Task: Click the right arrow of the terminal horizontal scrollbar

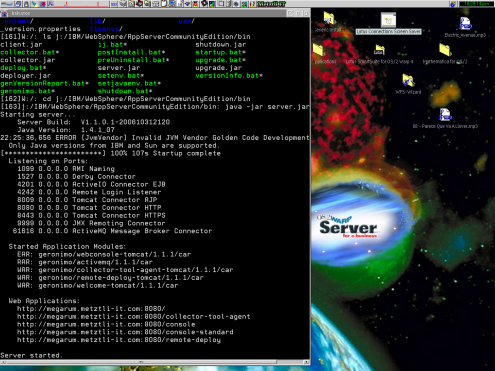Action: click(306, 362)
